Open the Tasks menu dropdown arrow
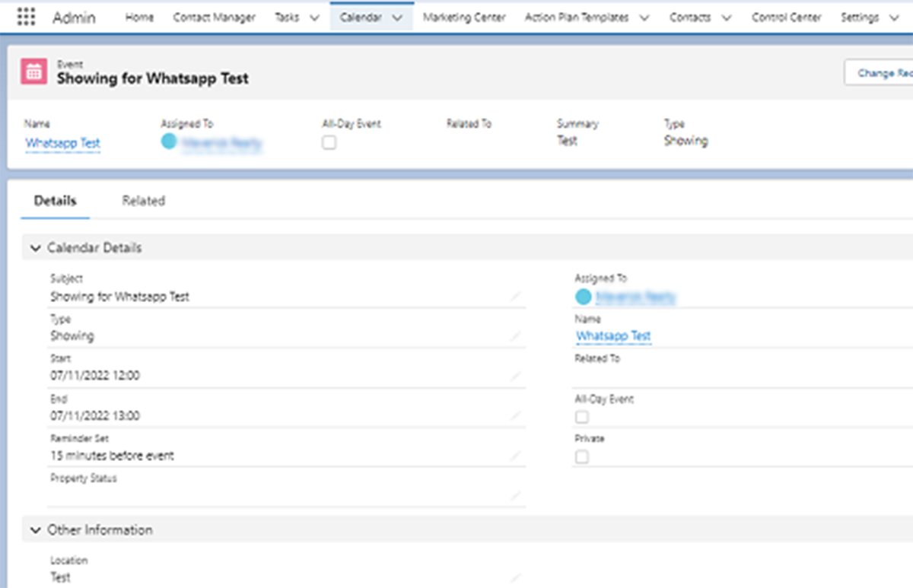The image size is (913, 588). (314, 17)
